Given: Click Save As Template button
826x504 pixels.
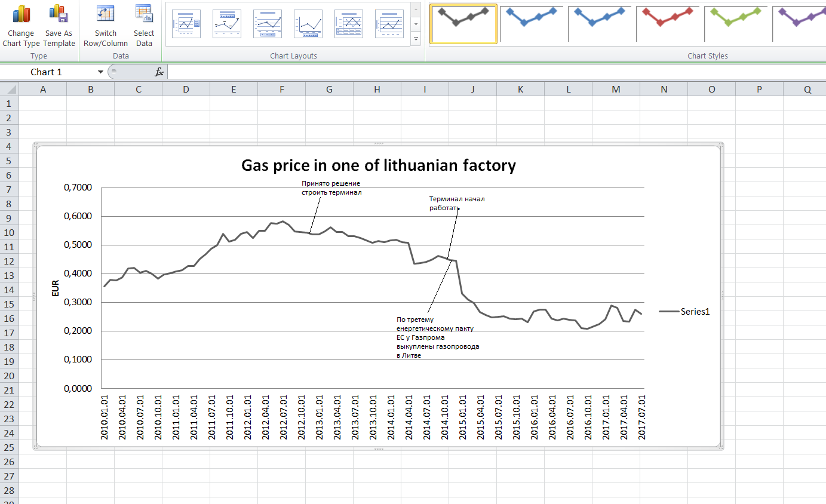Looking at the screenshot, I should pos(59,25).
